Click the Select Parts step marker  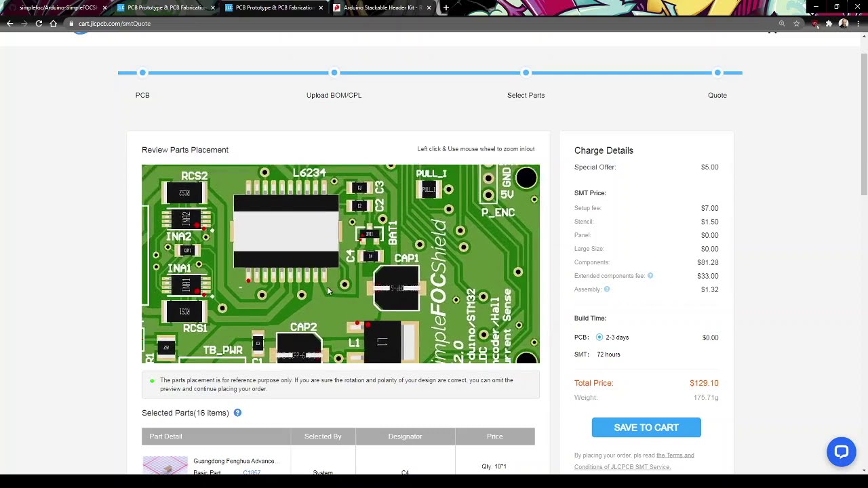tap(526, 73)
